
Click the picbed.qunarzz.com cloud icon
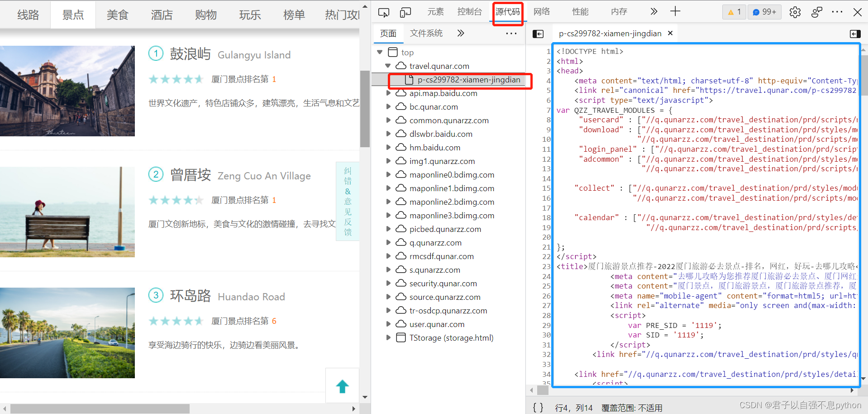coord(401,228)
